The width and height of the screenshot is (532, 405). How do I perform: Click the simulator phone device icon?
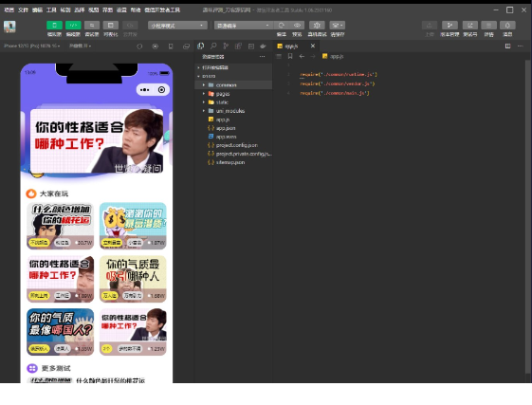[171, 46]
